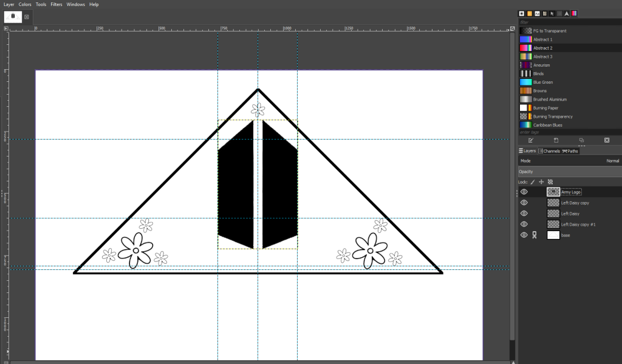Image resolution: width=622 pixels, height=364 pixels.
Task: Open the Filters menu
Action: click(56, 4)
